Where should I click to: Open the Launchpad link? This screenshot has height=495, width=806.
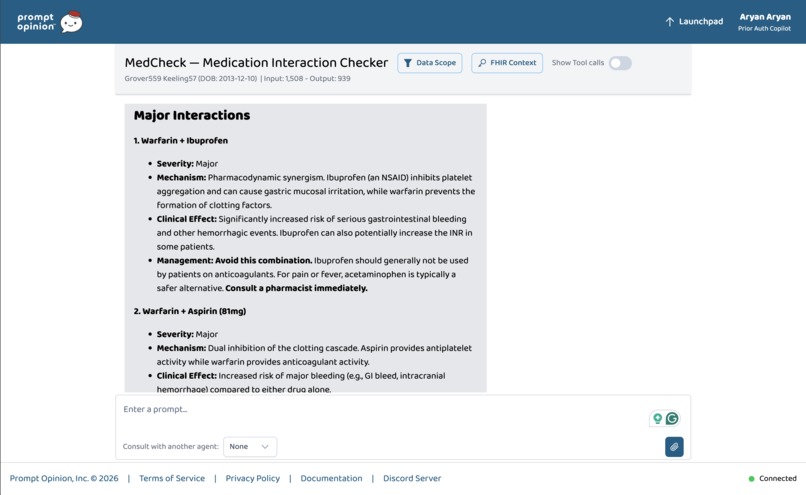[x=694, y=22]
